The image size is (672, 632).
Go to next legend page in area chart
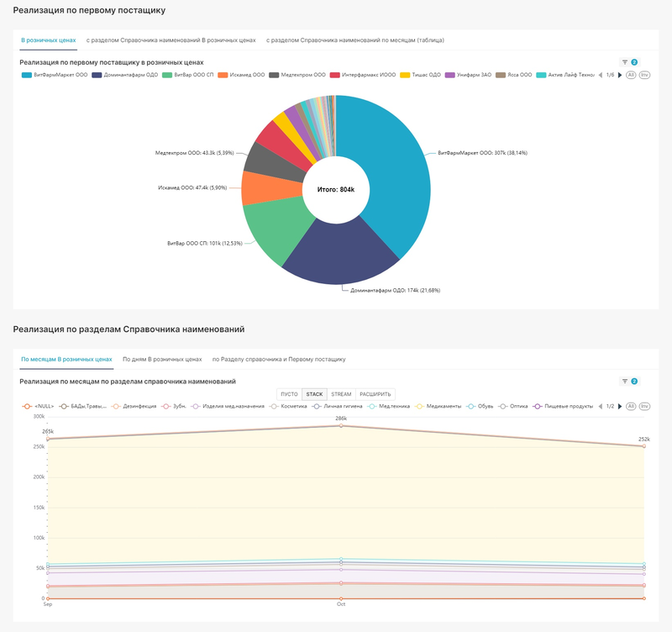click(x=620, y=406)
